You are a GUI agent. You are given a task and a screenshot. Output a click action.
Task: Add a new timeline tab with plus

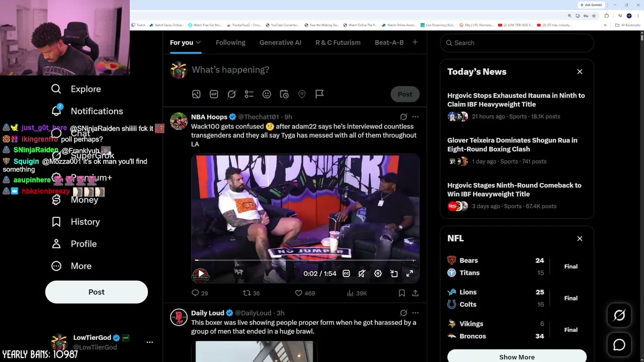(415, 42)
